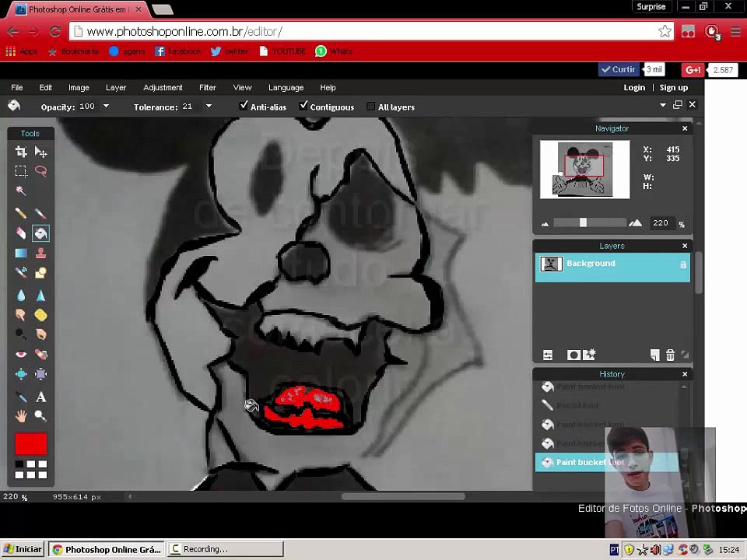Image resolution: width=747 pixels, height=560 pixels.
Task: Select the Smudge tool
Action: pos(21,315)
